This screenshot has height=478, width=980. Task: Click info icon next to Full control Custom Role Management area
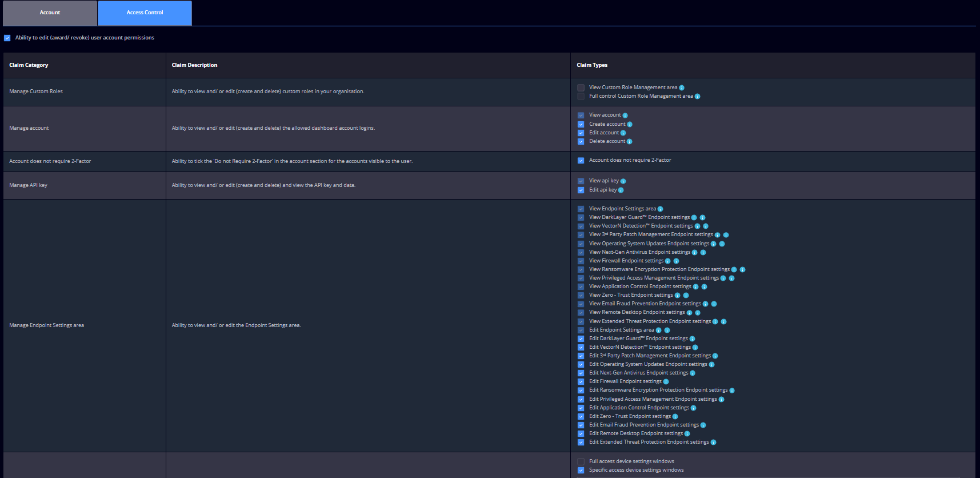point(697,97)
